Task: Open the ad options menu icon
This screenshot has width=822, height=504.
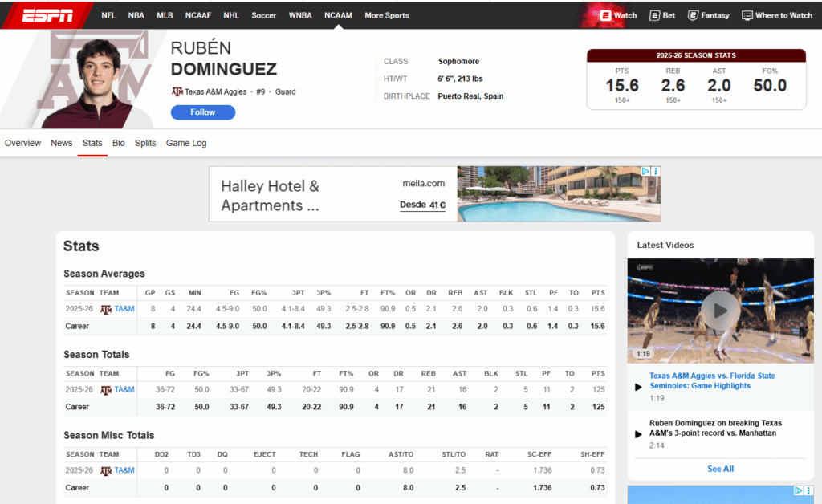Action: pos(656,172)
